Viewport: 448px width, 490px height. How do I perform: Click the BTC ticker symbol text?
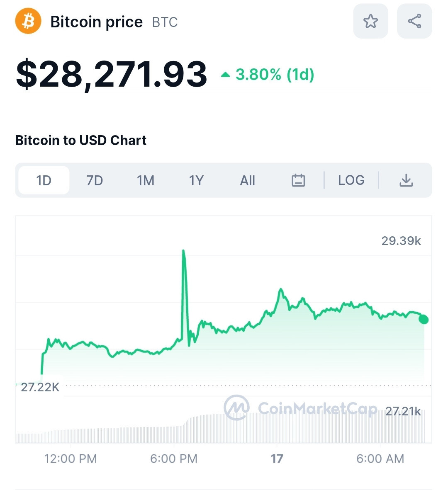[165, 22]
